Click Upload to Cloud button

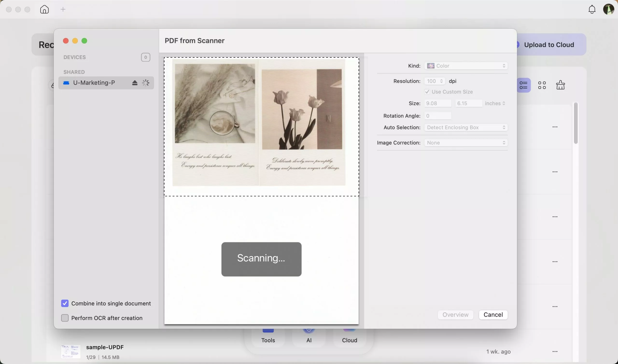[x=549, y=45]
